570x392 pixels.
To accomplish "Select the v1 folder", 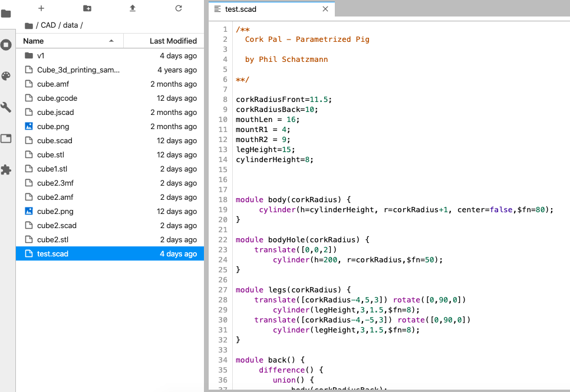I will 110,55.
